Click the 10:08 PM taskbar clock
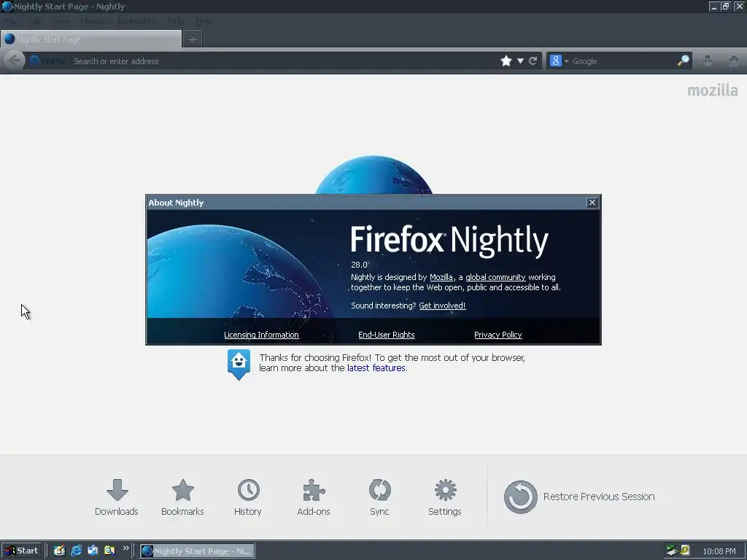This screenshot has height=560, width=747. tap(719, 551)
